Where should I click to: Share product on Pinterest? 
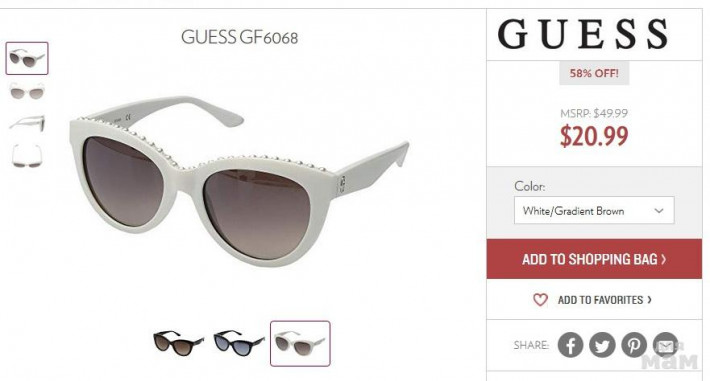(x=633, y=345)
